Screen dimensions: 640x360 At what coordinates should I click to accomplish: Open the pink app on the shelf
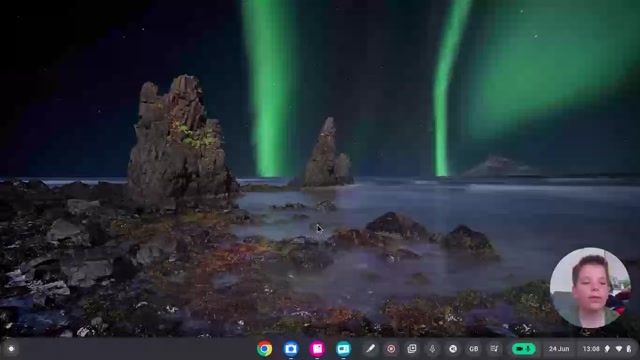317,349
